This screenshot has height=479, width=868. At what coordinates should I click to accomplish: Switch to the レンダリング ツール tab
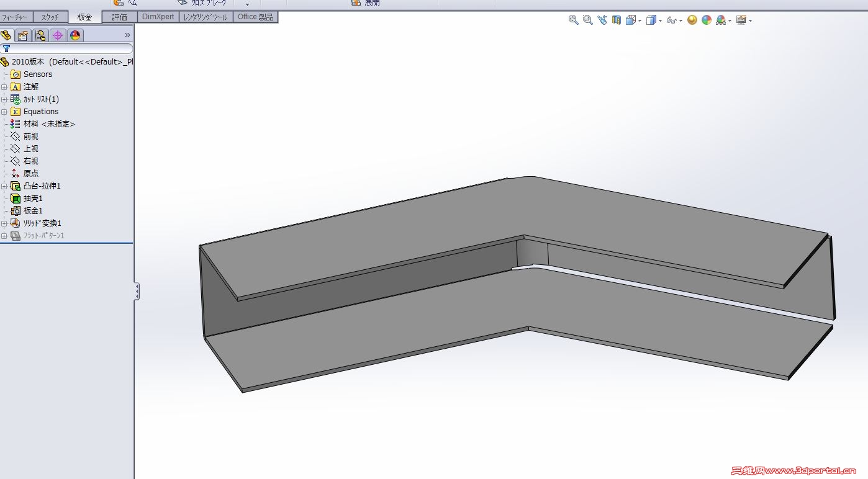coord(207,17)
